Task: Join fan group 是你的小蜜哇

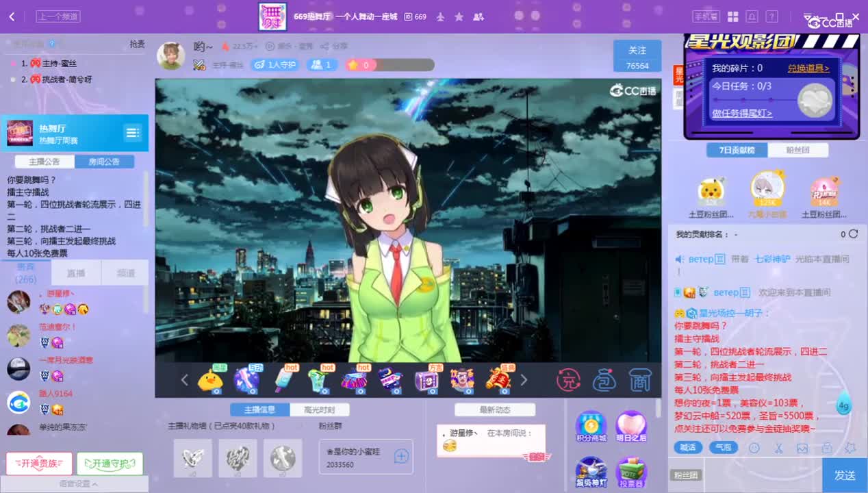Action: (x=401, y=456)
